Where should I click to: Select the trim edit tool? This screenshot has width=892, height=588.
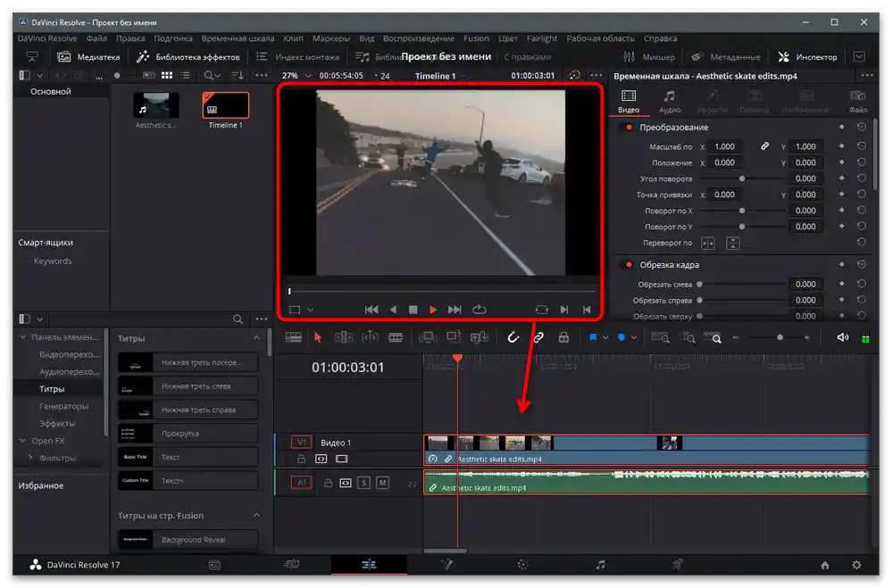pos(344,338)
